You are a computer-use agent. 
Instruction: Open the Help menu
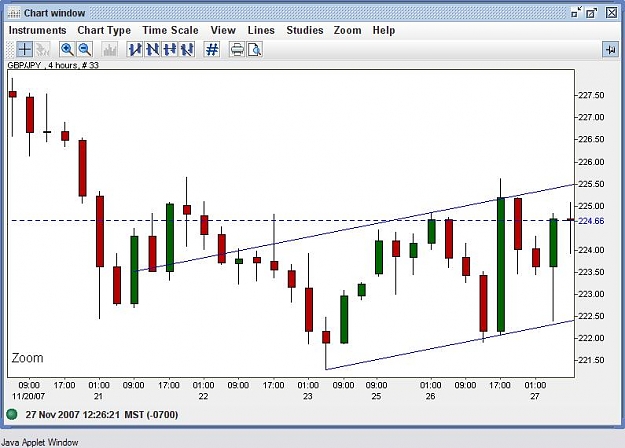pos(384,30)
